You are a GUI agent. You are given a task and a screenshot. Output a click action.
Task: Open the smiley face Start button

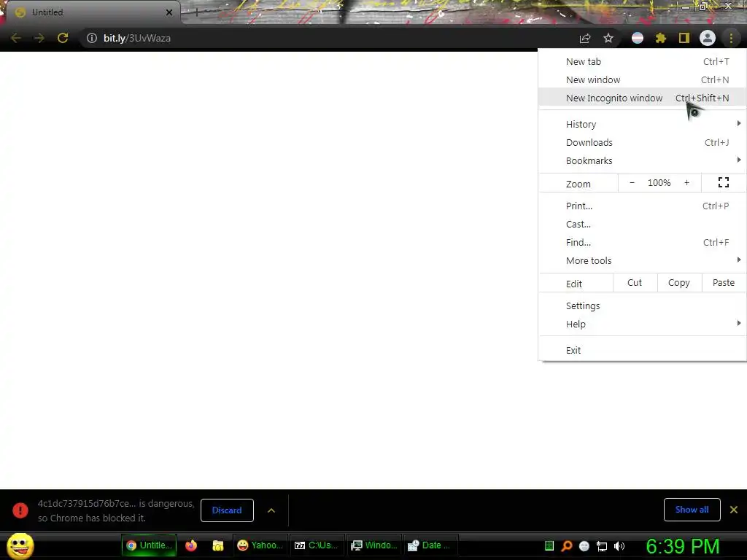pos(20,546)
